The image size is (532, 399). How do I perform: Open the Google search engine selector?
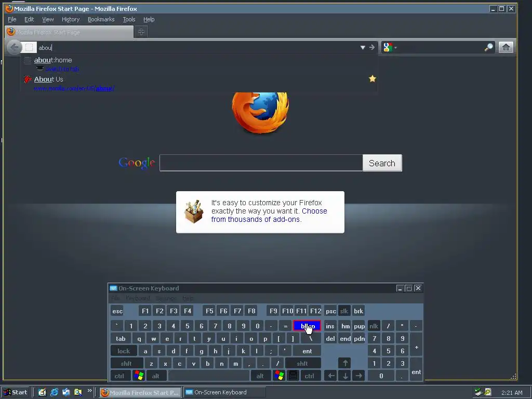coord(390,47)
